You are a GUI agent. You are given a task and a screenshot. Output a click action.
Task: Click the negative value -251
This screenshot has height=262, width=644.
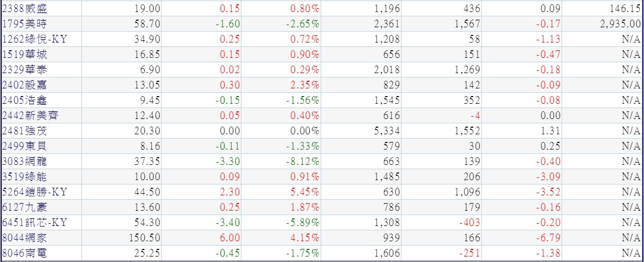pos(469,254)
